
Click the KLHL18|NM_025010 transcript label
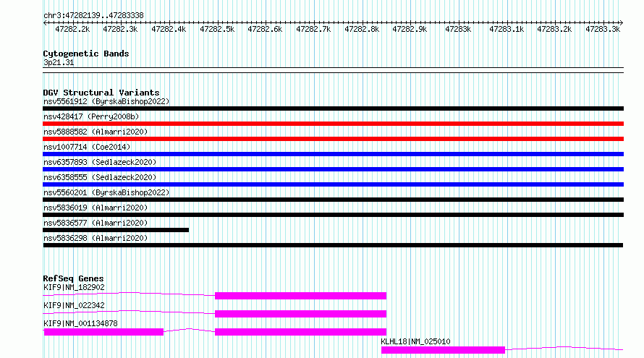point(415,342)
